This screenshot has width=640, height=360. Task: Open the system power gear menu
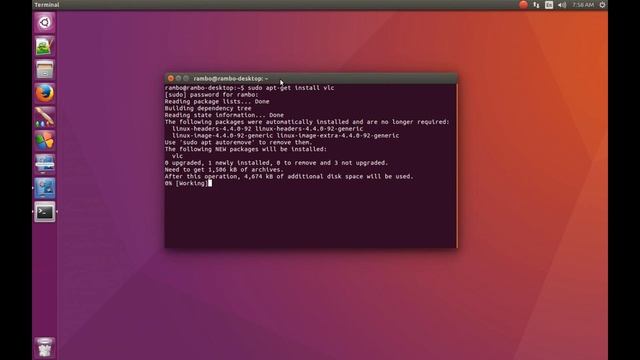602,5
